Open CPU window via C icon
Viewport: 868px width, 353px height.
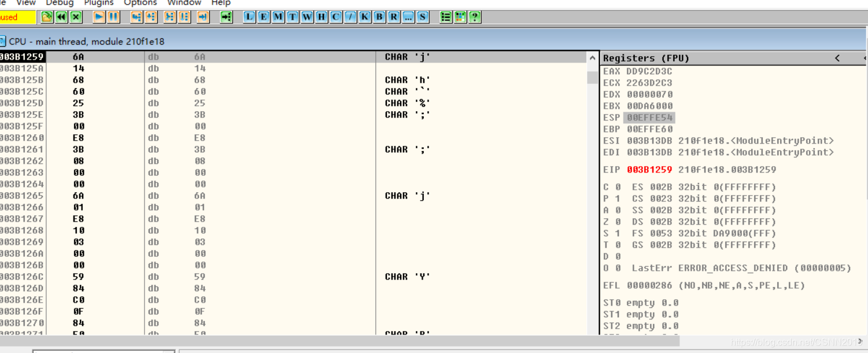click(x=336, y=17)
